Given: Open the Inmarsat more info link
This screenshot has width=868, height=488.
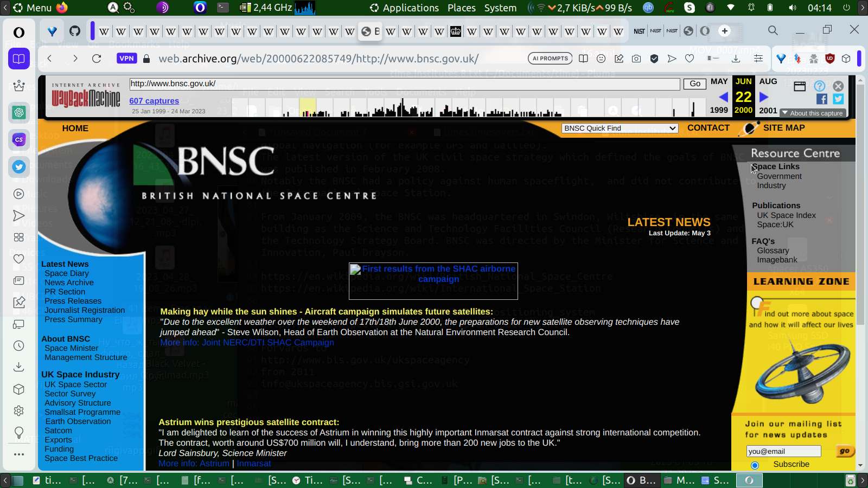Looking at the screenshot, I should click(x=253, y=464).
